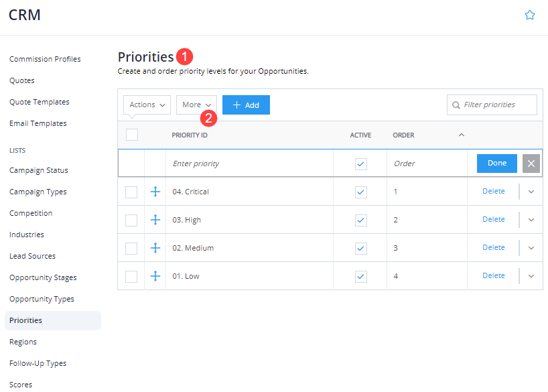Click the Enter priority text field
This screenshot has height=392, width=548.
click(249, 164)
